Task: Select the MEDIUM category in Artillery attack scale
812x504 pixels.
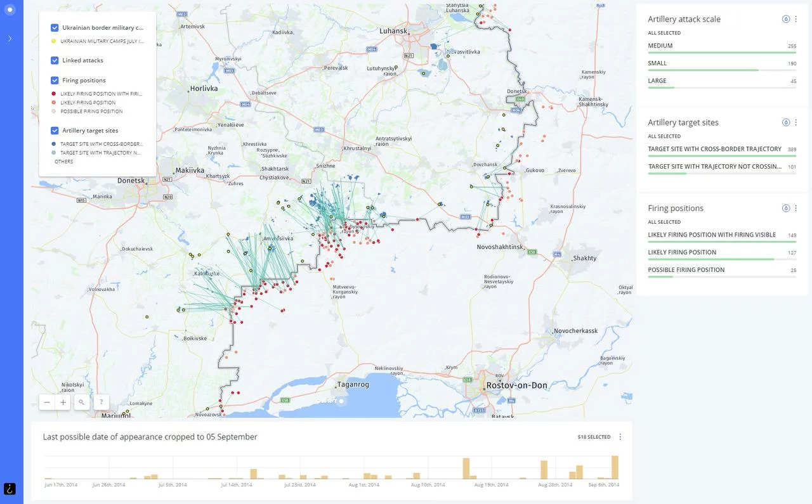Action: click(660, 46)
